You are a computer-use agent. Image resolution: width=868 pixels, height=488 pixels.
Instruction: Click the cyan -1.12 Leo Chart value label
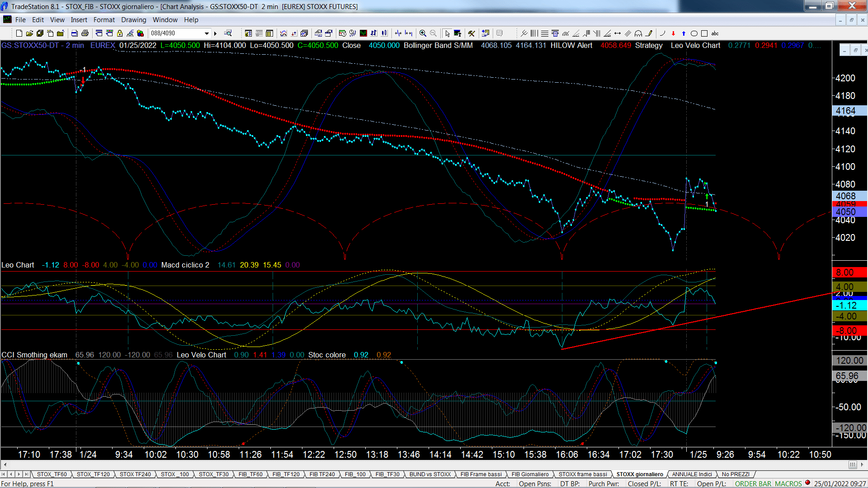(x=849, y=305)
